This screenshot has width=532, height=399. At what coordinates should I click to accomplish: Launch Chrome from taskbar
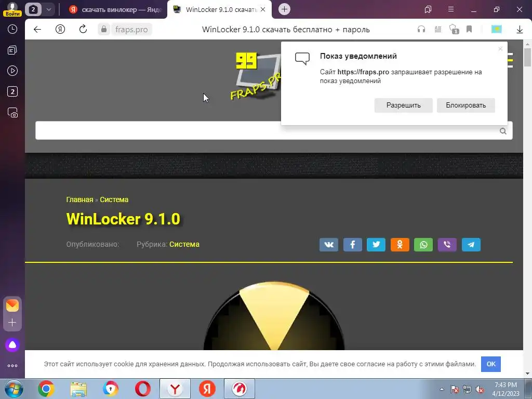(46, 389)
